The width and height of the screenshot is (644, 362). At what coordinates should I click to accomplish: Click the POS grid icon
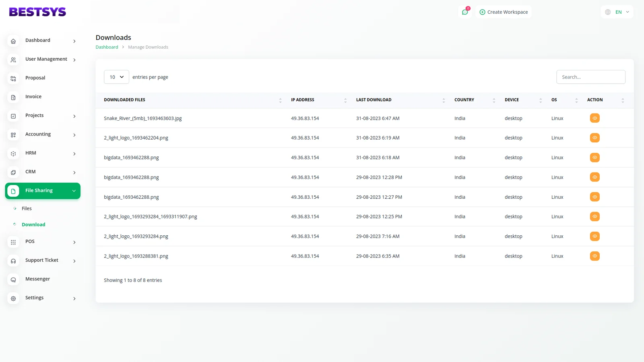[13, 242]
